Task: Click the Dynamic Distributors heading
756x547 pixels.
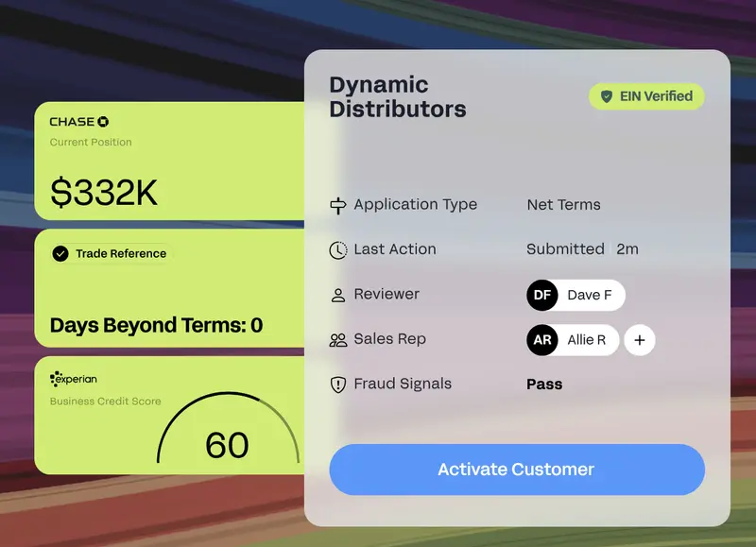Action: pyautogui.click(x=398, y=97)
